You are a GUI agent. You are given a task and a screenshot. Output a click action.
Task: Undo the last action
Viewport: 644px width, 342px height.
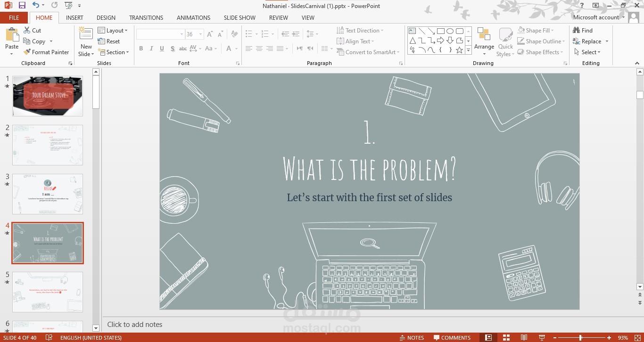tap(36, 6)
